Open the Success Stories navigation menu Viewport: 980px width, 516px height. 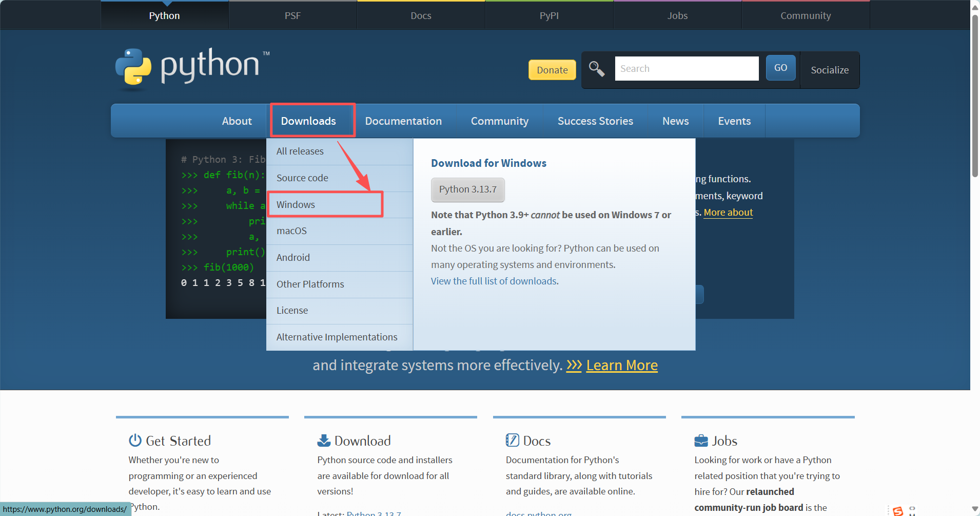595,121
